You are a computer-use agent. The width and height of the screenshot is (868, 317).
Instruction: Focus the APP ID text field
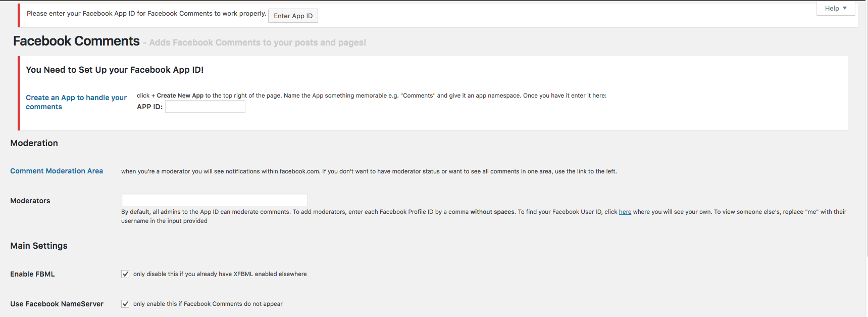pos(205,107)
